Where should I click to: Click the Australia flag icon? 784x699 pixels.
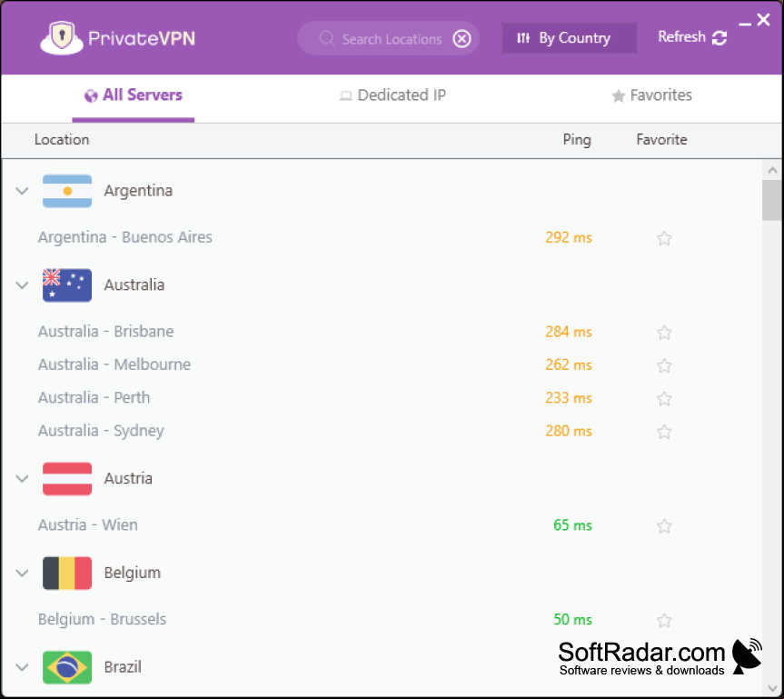pyautogui.click(x=67, y=285)
